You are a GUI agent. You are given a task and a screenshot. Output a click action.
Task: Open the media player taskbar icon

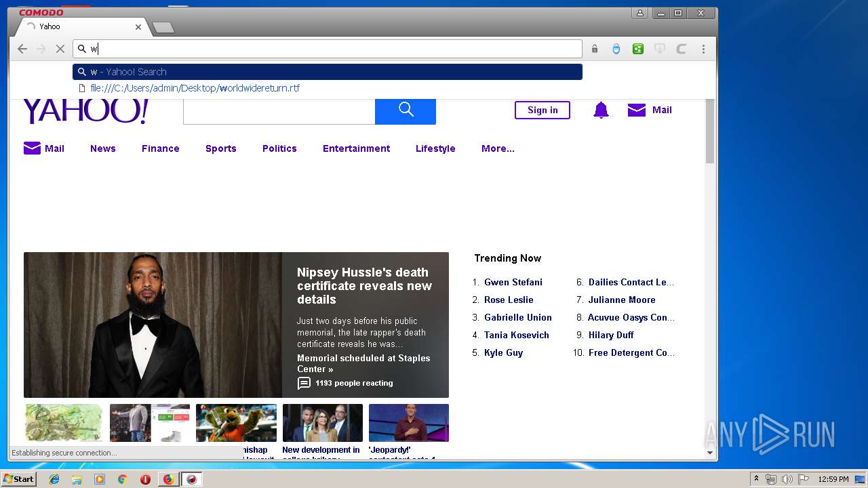(100, 479)
